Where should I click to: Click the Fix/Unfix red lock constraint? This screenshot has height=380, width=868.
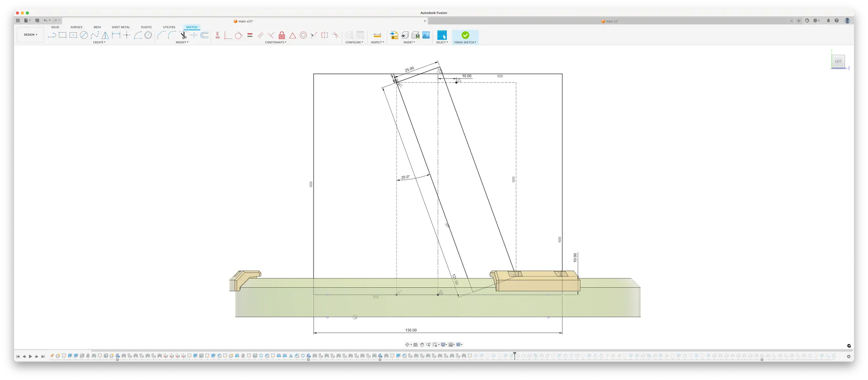pyautogui.click(x=282, y=36)
